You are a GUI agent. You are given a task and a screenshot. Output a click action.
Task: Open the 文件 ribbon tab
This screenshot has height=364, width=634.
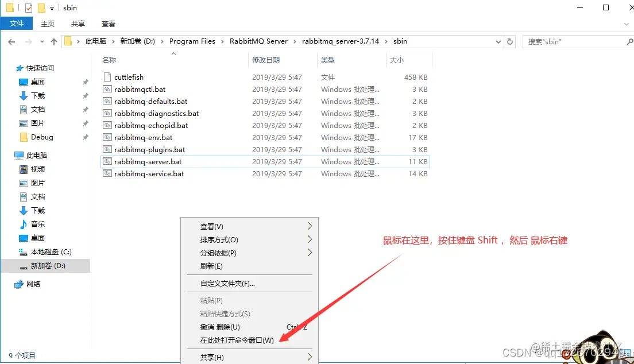pyautogui.click(x=17, y=24)
